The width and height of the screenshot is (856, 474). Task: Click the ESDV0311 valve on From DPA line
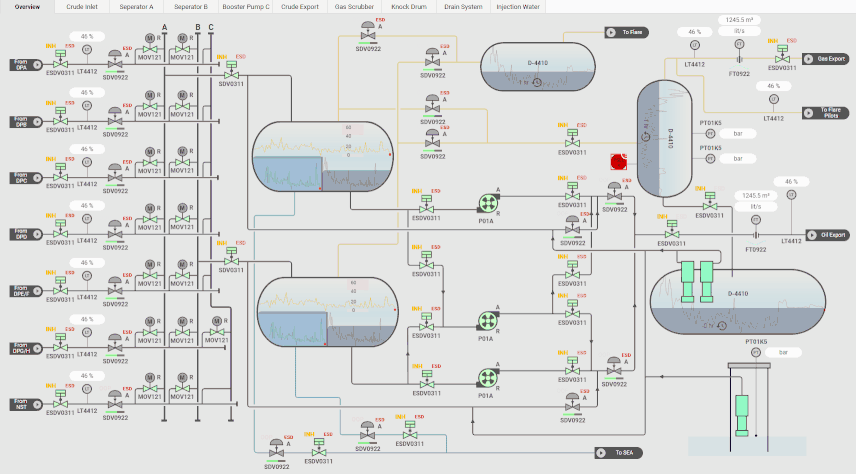click(x=60, y=63)
